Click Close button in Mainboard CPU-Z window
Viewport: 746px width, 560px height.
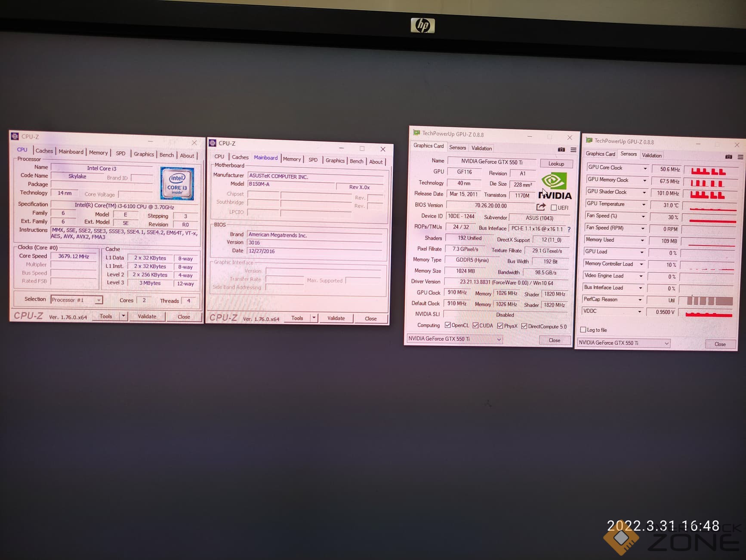click(370, 319)
